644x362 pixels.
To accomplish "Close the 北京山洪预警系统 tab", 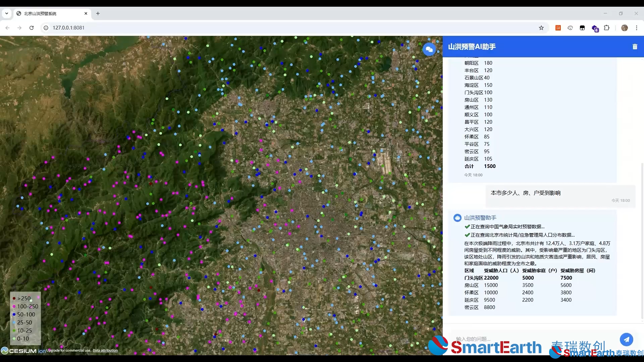I will tap(86, 13).
